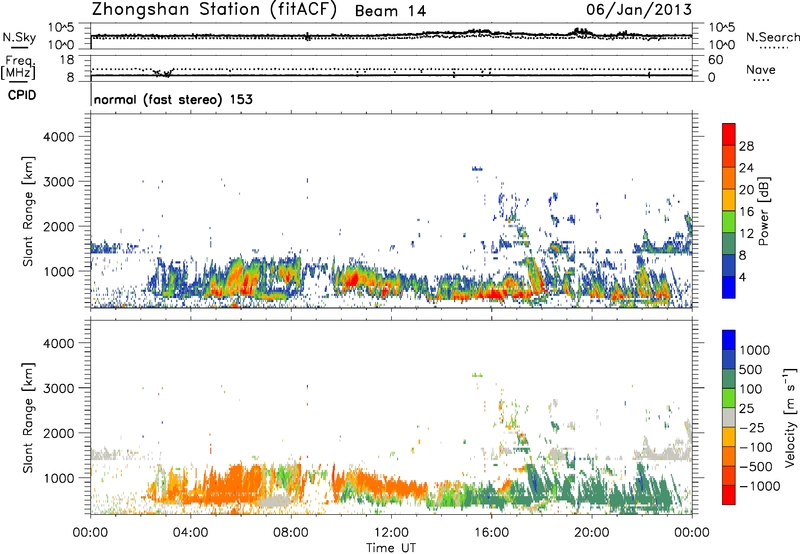The image size is (800, 554).
Task: Click the '500' Velocity colorbar tick label
Action: point(751,369)
